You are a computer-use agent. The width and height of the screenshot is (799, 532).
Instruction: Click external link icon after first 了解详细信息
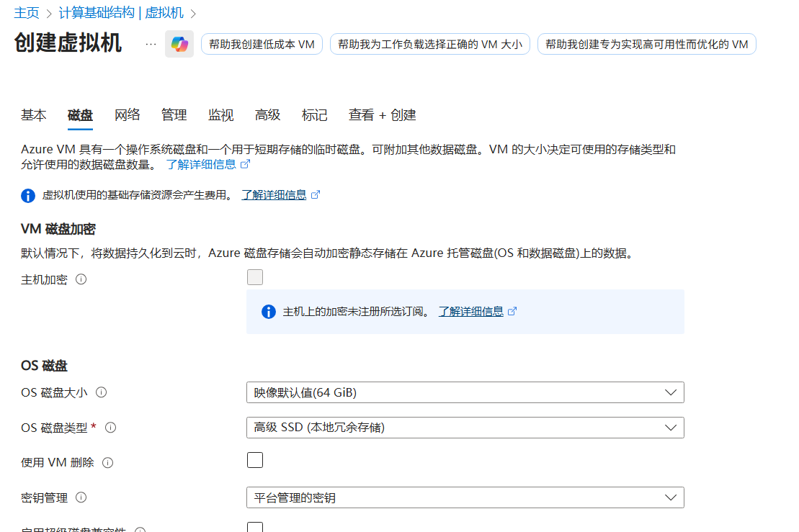[x=245, y=164]
